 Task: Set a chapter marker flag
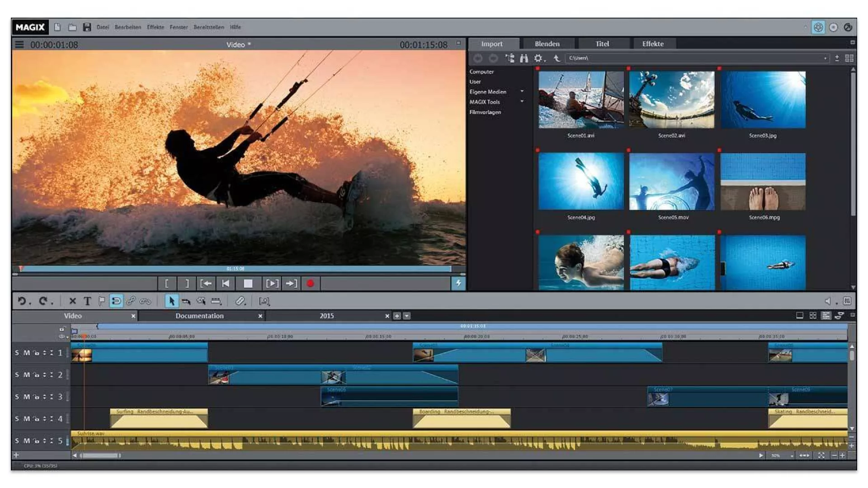coord(102,301)
